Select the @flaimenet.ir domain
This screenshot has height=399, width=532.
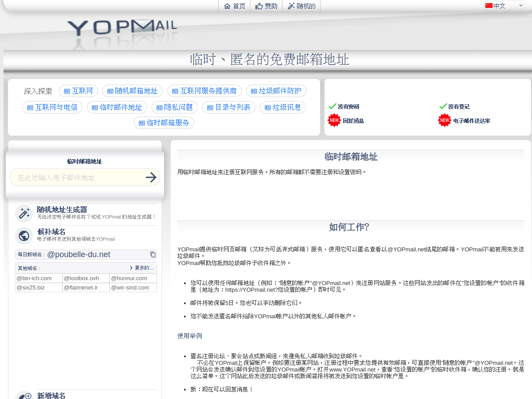(86, 288)
